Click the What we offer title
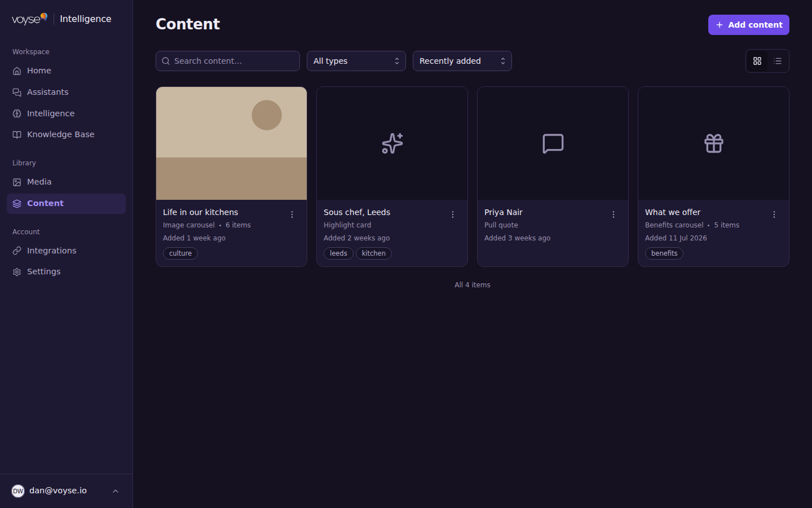The height and width of the screenshot is (508, 812). tap(673, 212)
